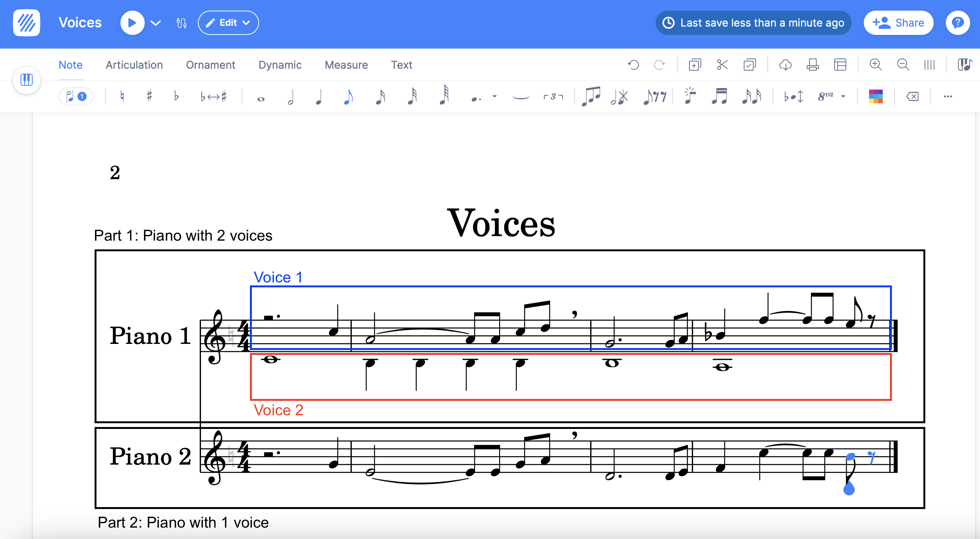Open the note color picker
This screenshot has height=539, width=980.
(876, 96)
